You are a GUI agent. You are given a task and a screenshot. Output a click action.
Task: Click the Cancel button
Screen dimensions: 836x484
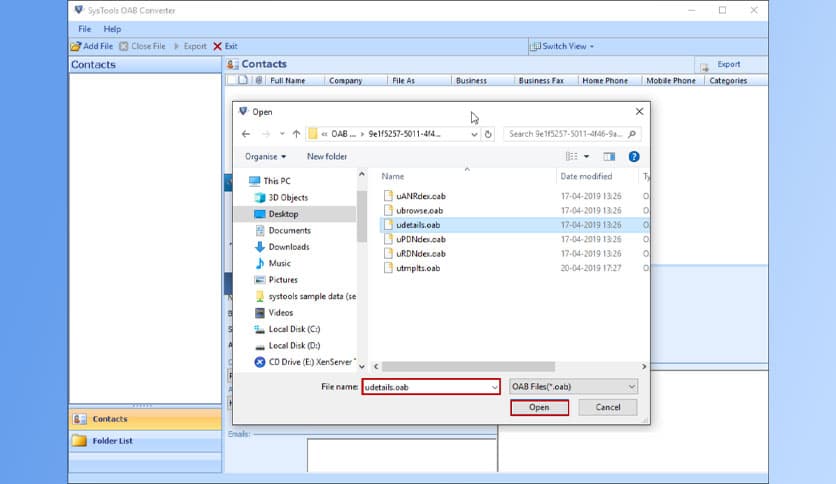608,407
